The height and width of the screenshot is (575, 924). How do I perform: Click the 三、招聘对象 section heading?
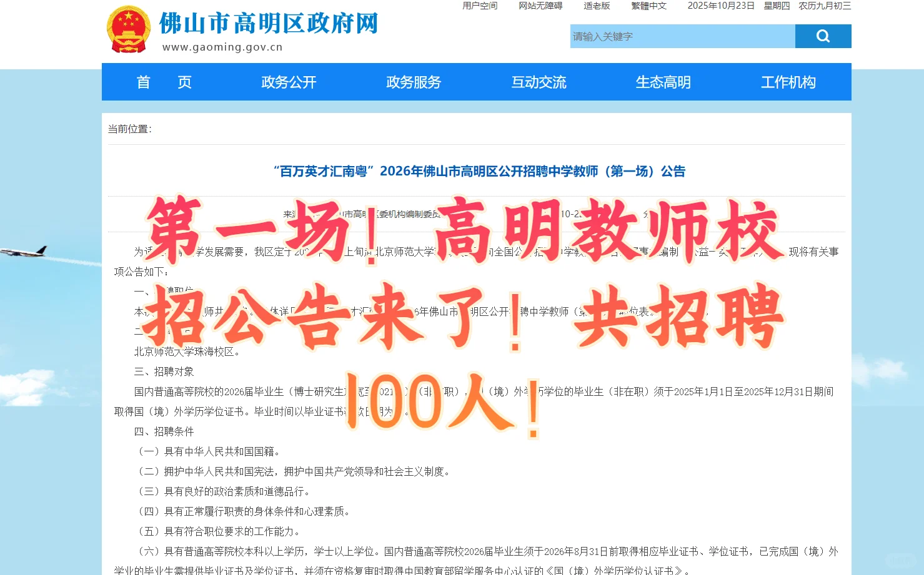164,371
